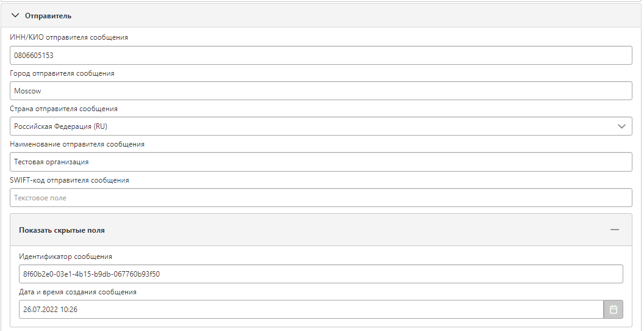644x331 pixels.
Task: Click the Наименование отправителя сообщения label
Action: 77,144
